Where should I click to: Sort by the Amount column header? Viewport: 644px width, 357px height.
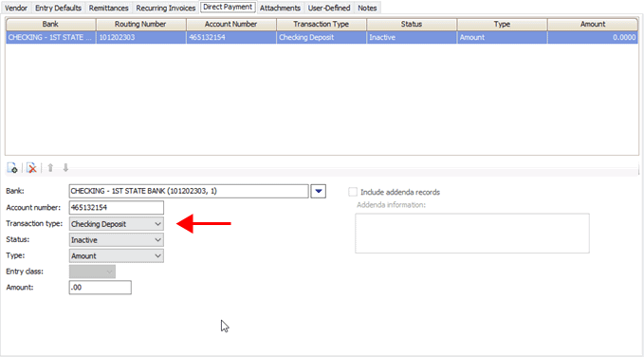pos(593,25)
